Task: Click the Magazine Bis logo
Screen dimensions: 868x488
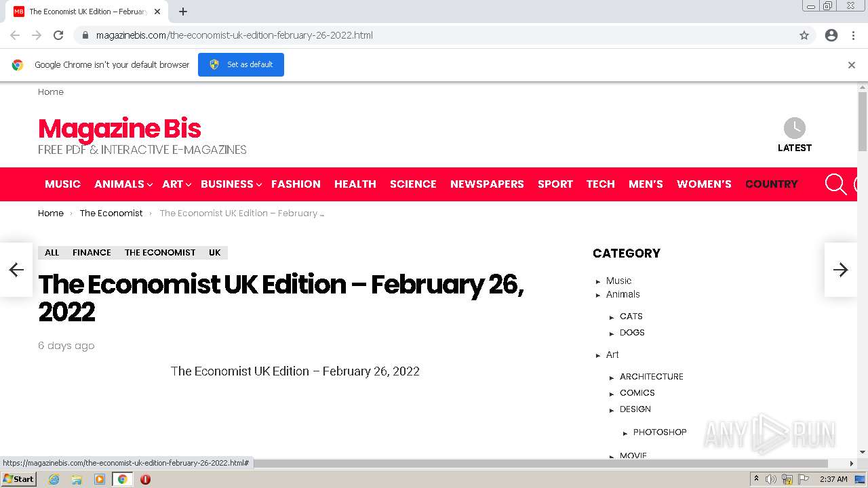Action: coord(119,129)
